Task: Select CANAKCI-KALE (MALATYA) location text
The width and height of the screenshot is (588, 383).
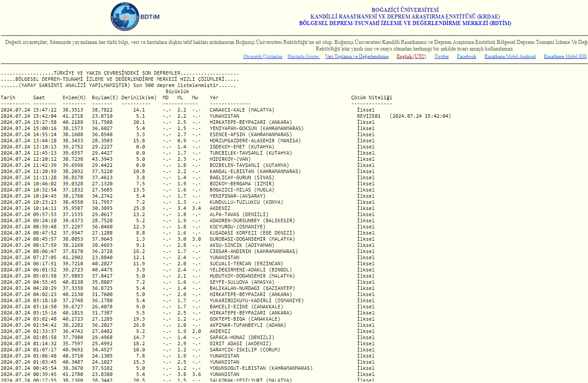Action: click(242, 110)
